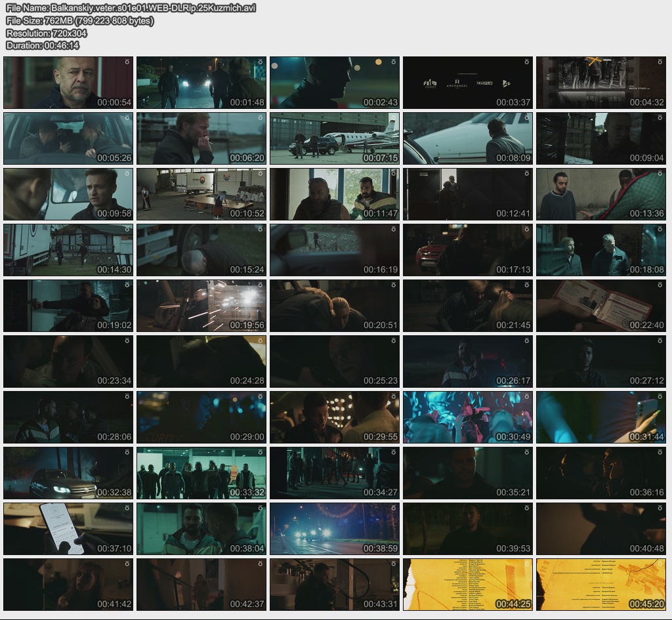Click the gunman thumbnail at 00:19:02

(x=68, y=306)
